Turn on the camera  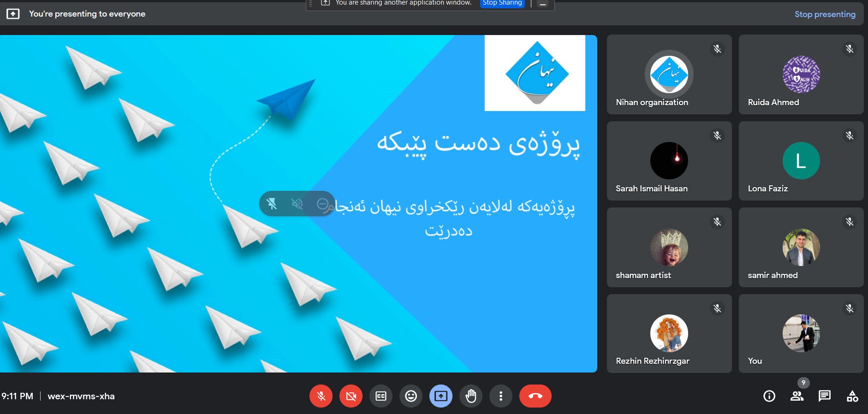click(x=351, y=396)
